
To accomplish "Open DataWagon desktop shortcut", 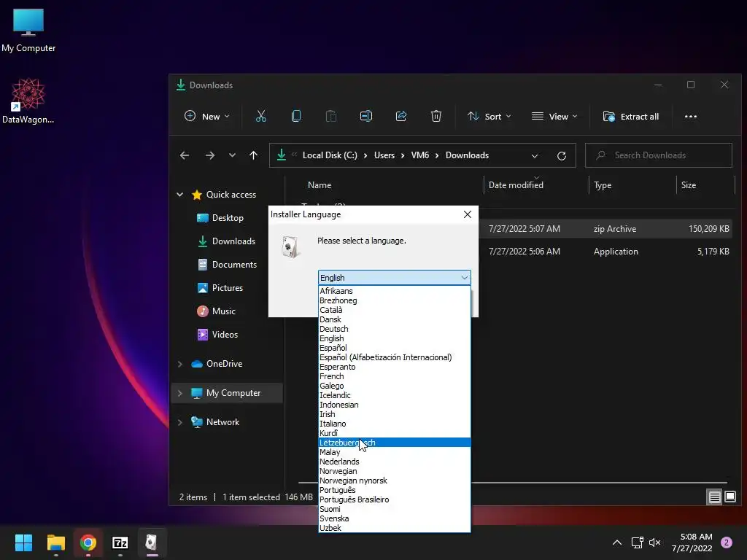I will tap(28, 101).
